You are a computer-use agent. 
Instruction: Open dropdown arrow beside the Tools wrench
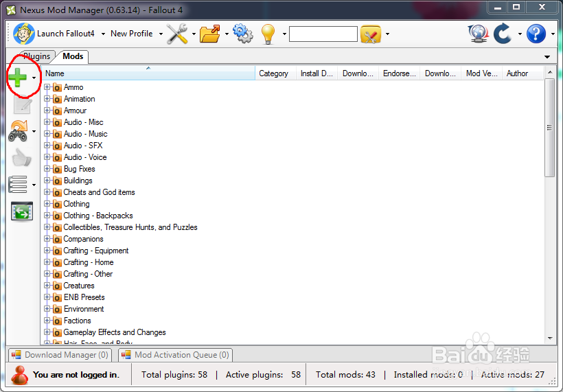194,34
